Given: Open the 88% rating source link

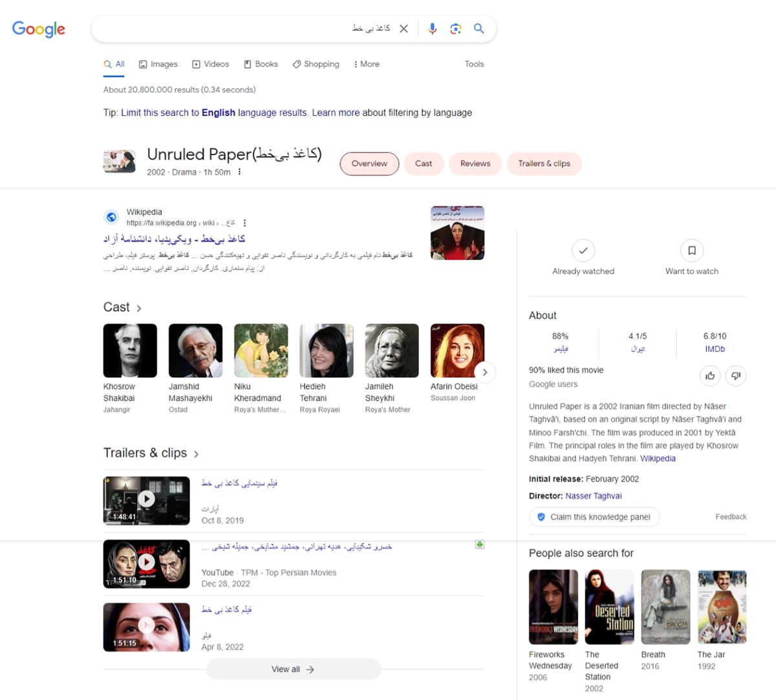Looking at the screenshot, I should 561,349.
